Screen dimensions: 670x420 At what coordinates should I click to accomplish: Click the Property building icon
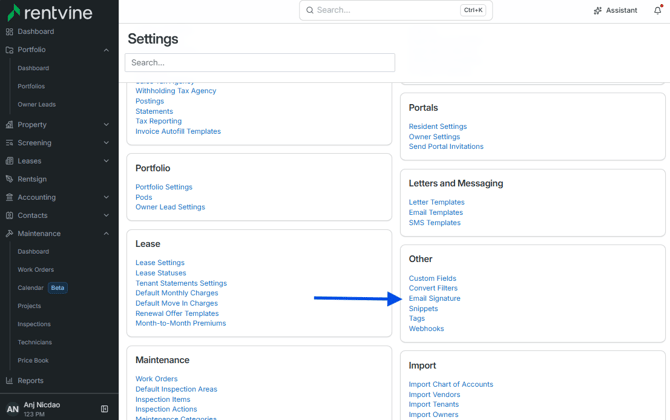9,125
